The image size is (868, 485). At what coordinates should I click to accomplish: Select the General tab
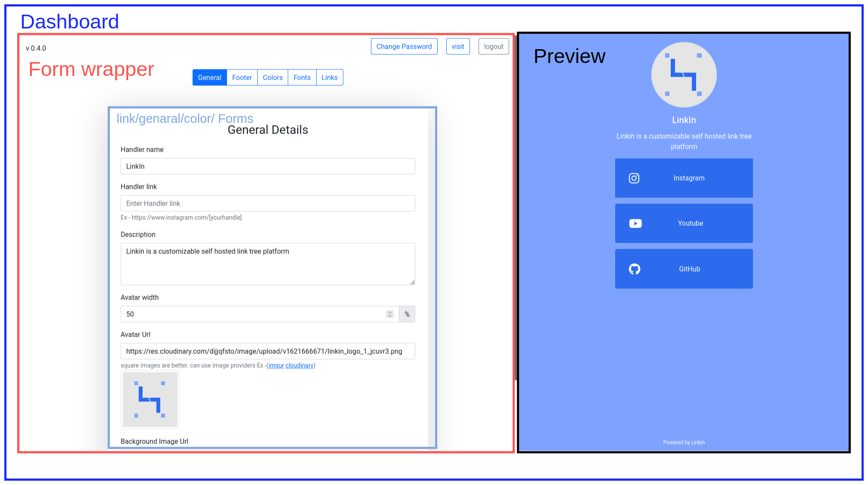[208, 77]
